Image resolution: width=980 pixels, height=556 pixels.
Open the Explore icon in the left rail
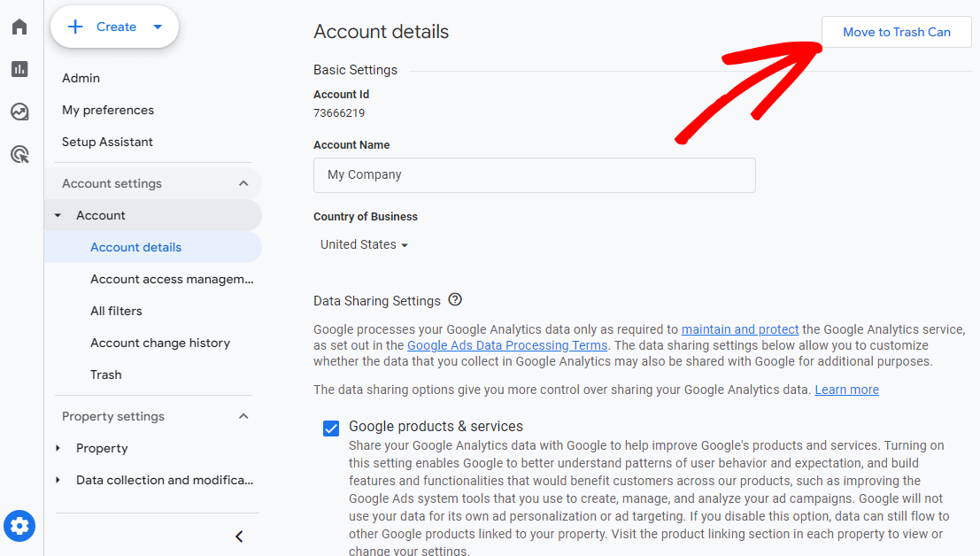pyautogui.click(x=19, y=112)
